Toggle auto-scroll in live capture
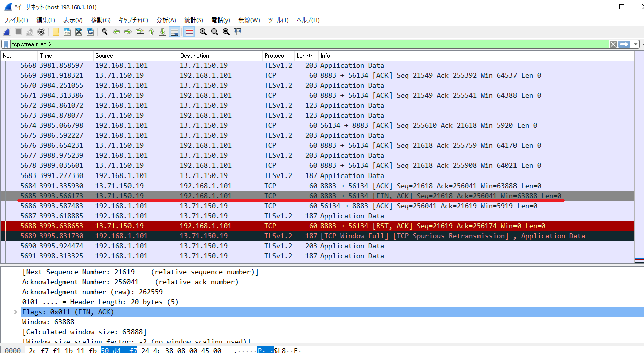 click(174, 31)
